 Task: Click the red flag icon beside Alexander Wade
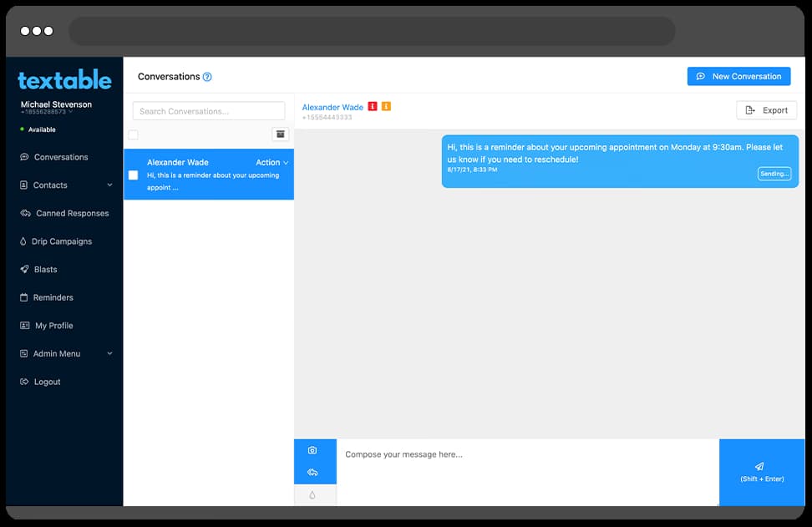(373, 107)
